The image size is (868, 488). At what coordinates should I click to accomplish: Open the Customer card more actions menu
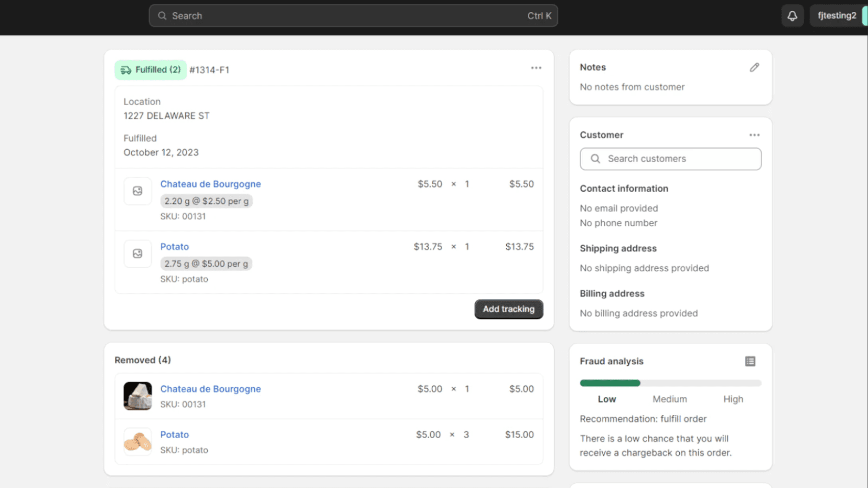coord(754,135)
